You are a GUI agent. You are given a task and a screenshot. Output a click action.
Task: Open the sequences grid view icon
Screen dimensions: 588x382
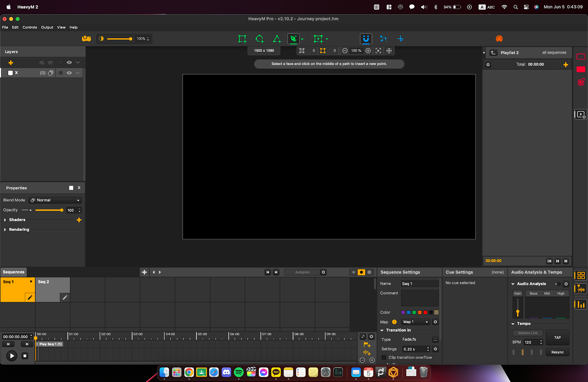(x=581, y=275)
